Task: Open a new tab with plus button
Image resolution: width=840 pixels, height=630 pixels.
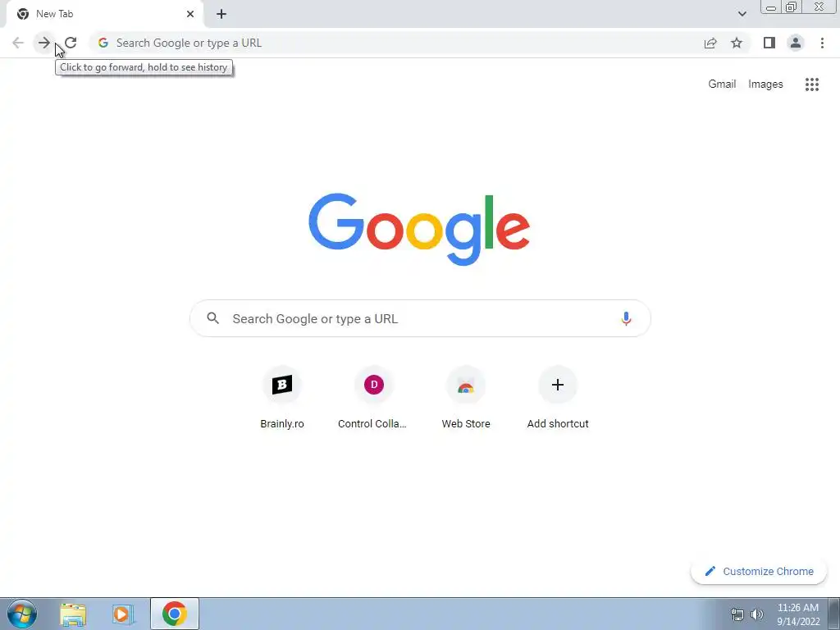Action: 221,14
